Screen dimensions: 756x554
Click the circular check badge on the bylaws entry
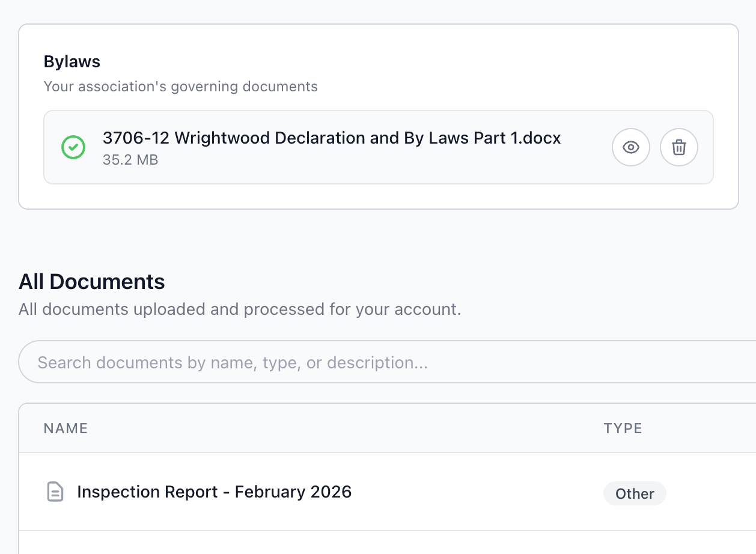[x=73, y=147]
